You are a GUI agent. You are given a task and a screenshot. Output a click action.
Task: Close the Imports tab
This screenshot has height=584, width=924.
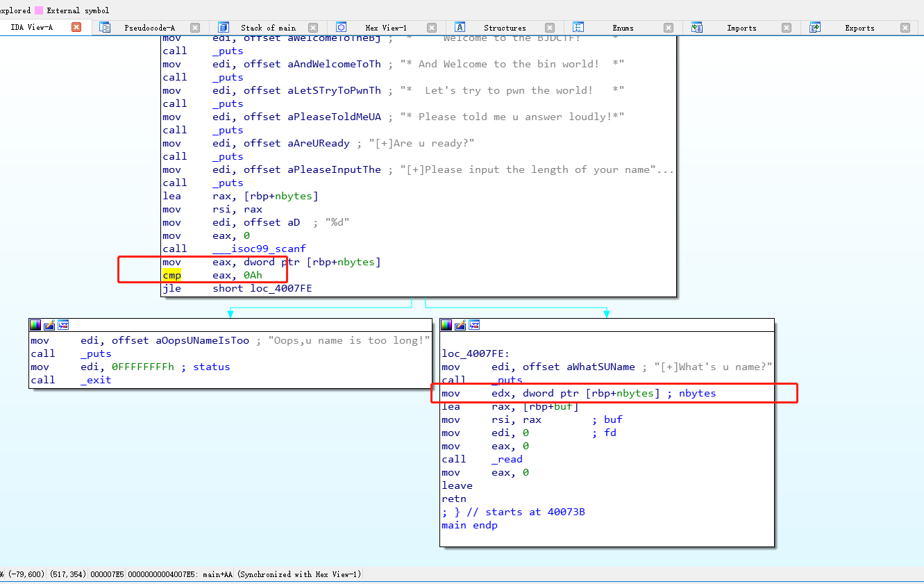[x=787, y=28]
